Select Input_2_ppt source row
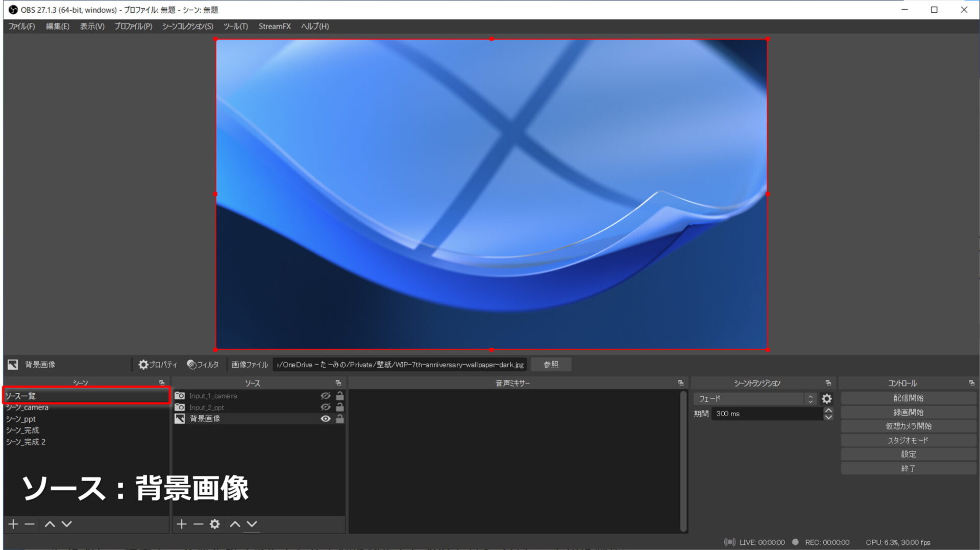 (x=259, y=408)
